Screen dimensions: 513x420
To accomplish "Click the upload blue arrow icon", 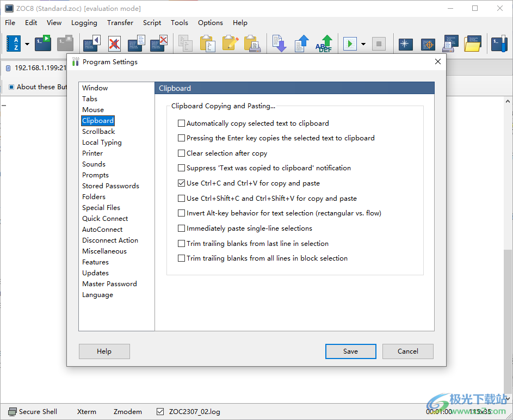I will coord(302,44).
